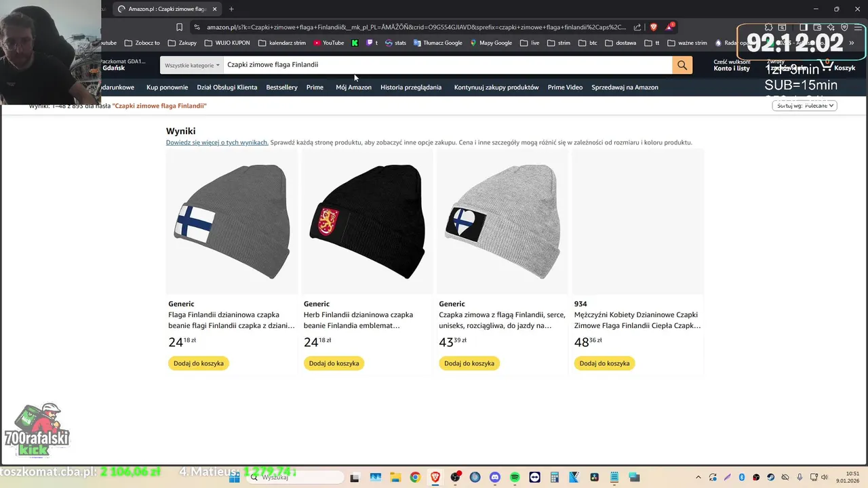868x488 pixels.
Task: Open the WUJO KUPON bookmarks folder
Action: tap(227, 43)
